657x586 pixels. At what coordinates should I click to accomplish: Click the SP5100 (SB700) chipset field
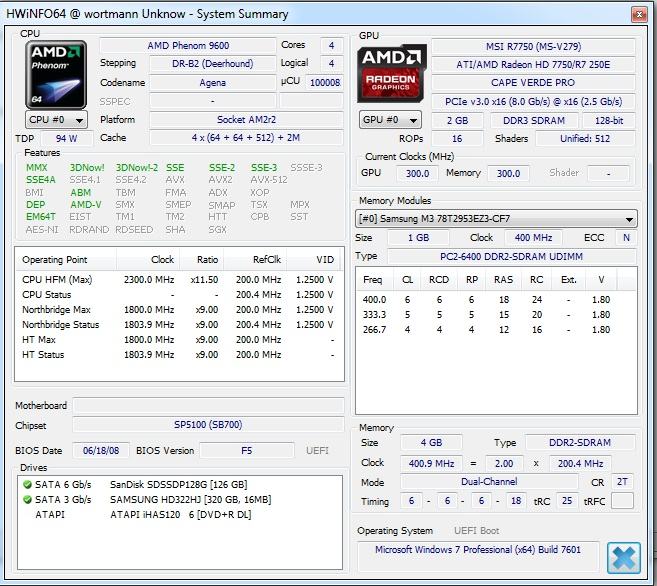208,425
